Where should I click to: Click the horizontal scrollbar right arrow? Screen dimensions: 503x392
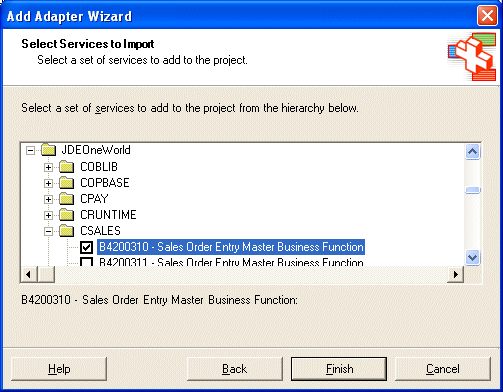[x=455, y=274]
